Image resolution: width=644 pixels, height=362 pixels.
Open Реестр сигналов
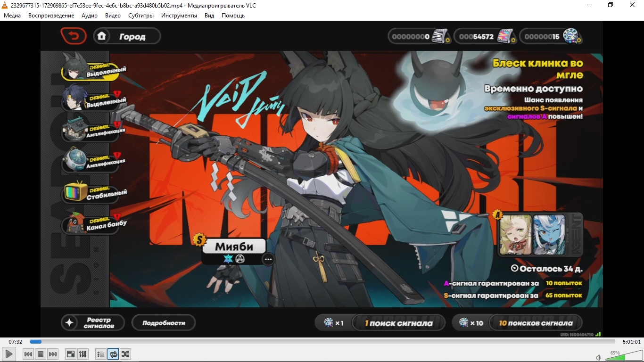pyautogui.click(x=93, y=323)
